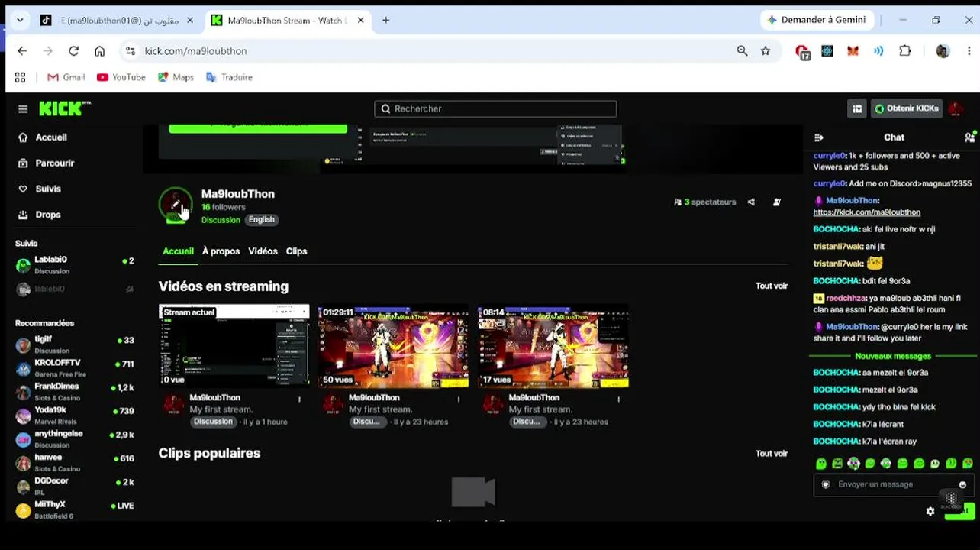Open the kick.com/ma9loubthon link in chat

point(866,212)
